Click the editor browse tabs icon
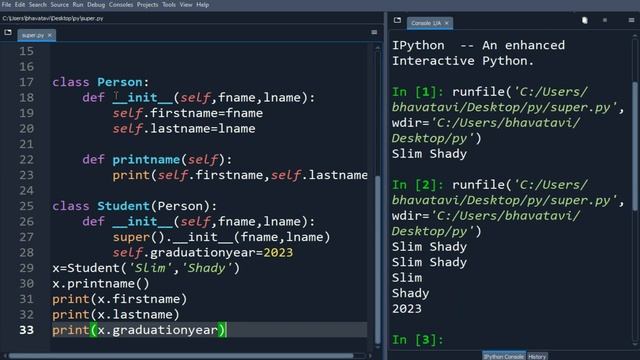 coord(8,32)
